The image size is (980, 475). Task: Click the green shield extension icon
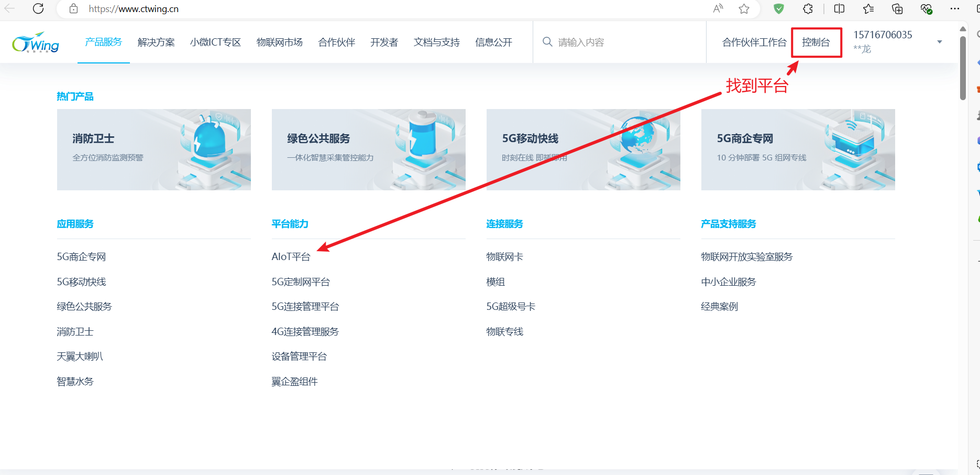(x=779, y=8)
